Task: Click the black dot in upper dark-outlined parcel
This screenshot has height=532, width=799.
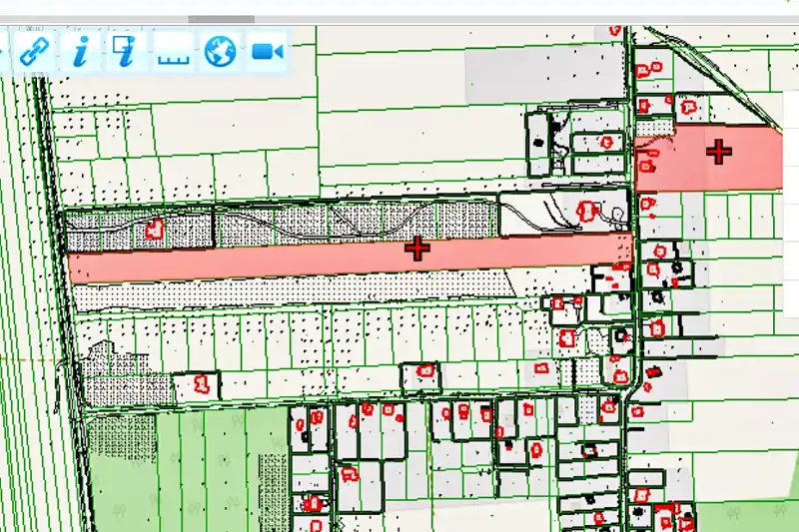Action: click(540, 142)
